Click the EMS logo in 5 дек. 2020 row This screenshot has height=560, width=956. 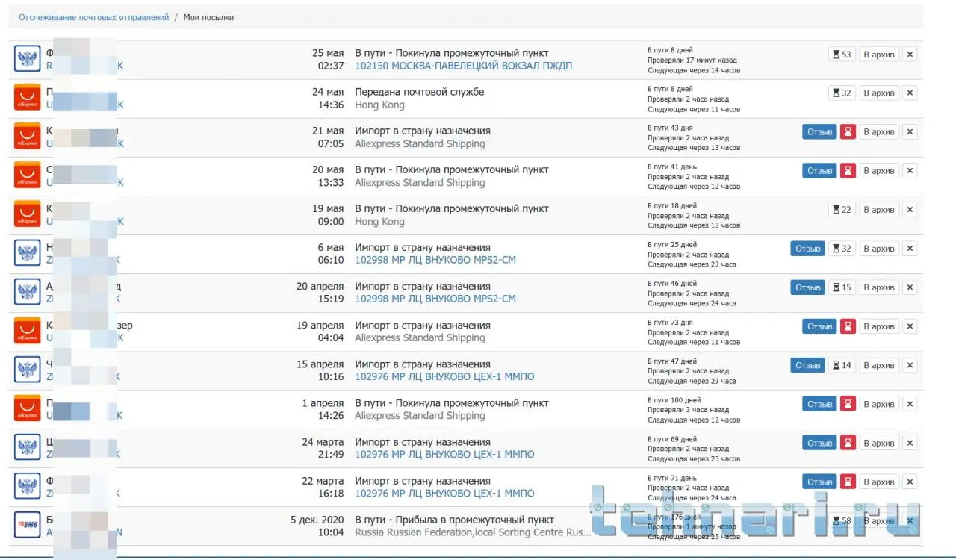28,525
